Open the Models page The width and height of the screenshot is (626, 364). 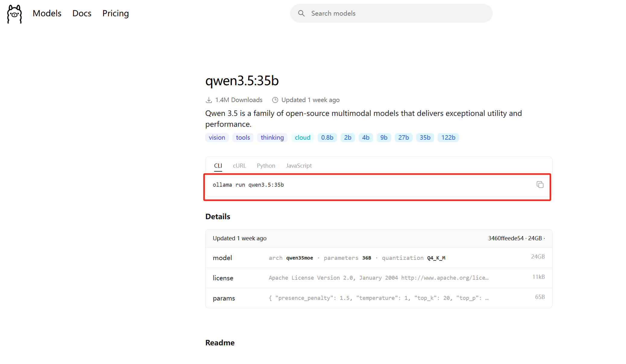[x=47, y=13]
